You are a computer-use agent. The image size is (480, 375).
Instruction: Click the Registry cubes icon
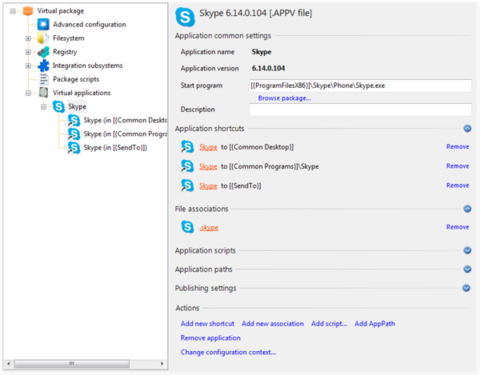coord(43,52)
